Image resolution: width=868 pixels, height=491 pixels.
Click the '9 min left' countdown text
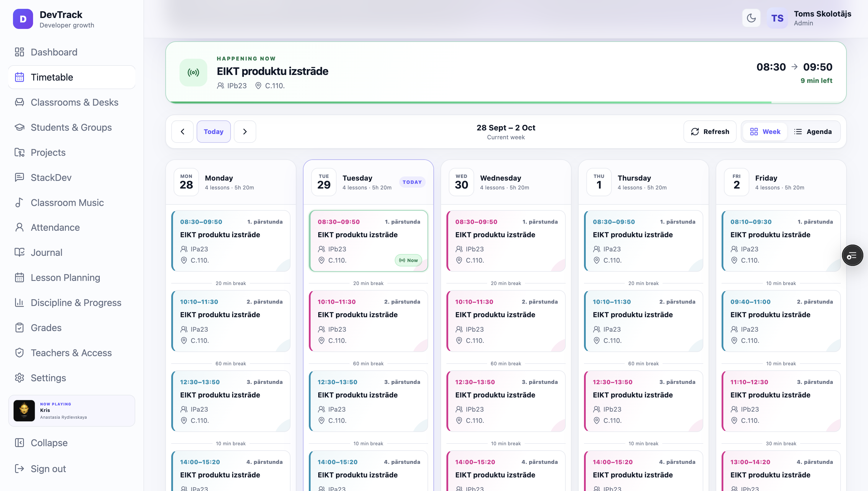(x=816, y=81)
